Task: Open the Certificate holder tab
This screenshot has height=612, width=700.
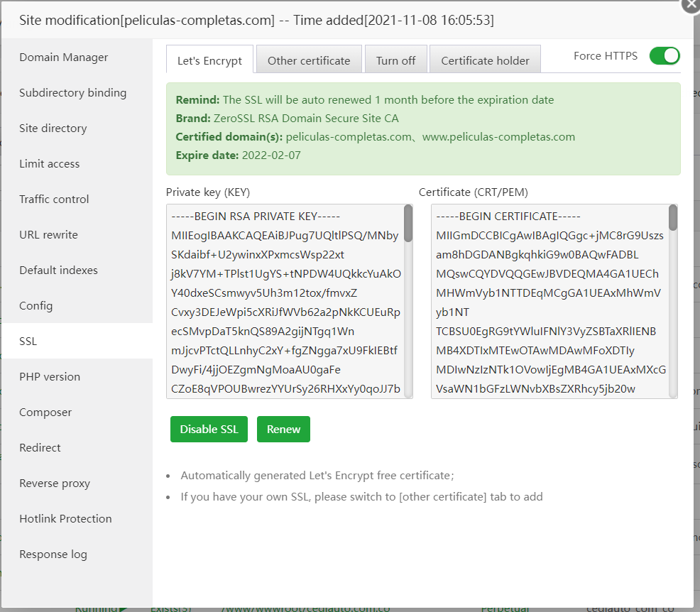Action: 485,60
